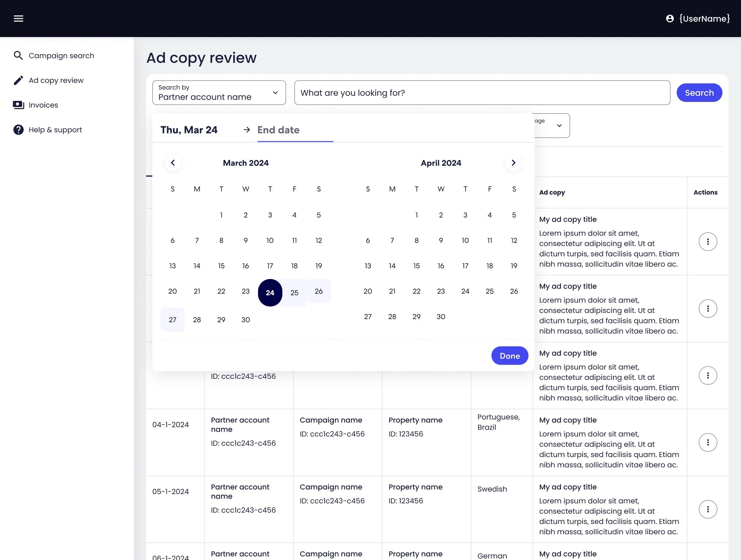Click the Actions column header
Screen dimensions: 741x560
[705, 192]
